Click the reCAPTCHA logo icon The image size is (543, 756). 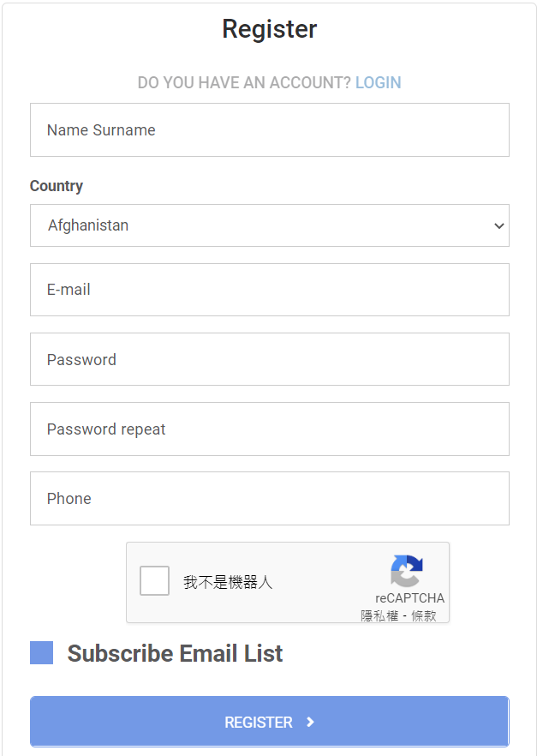tap(407, 571)
